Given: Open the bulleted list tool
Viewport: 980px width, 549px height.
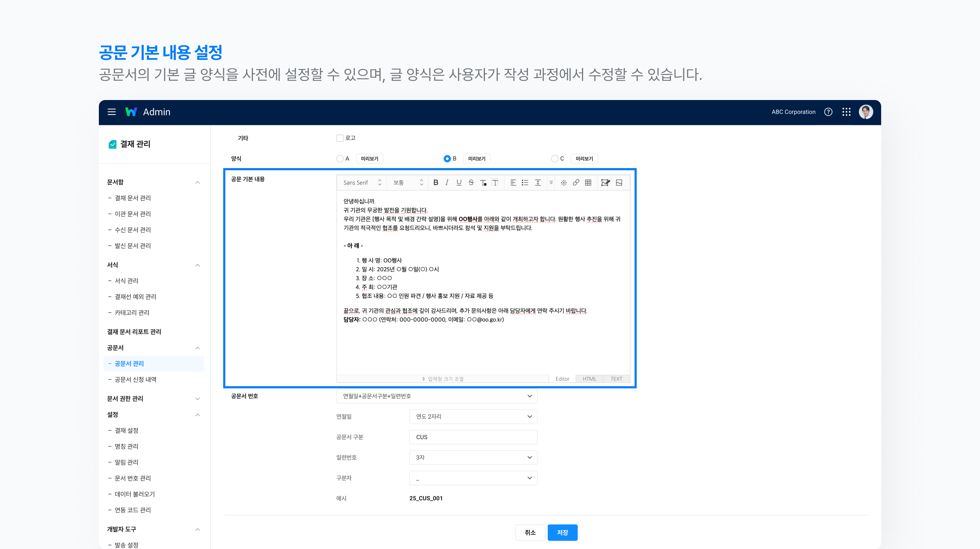Looking at the screenshot, I should click(525, 183).
